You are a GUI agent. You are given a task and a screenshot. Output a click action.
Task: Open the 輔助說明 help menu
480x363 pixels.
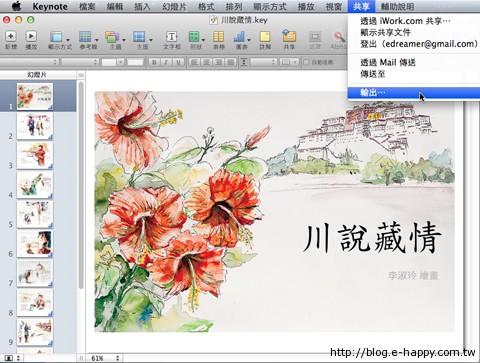pos(398,6)
